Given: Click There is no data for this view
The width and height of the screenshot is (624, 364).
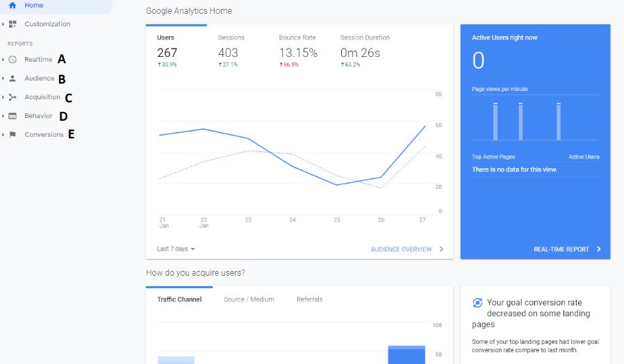Looking at the screenshot, I should tap(515, 169).
